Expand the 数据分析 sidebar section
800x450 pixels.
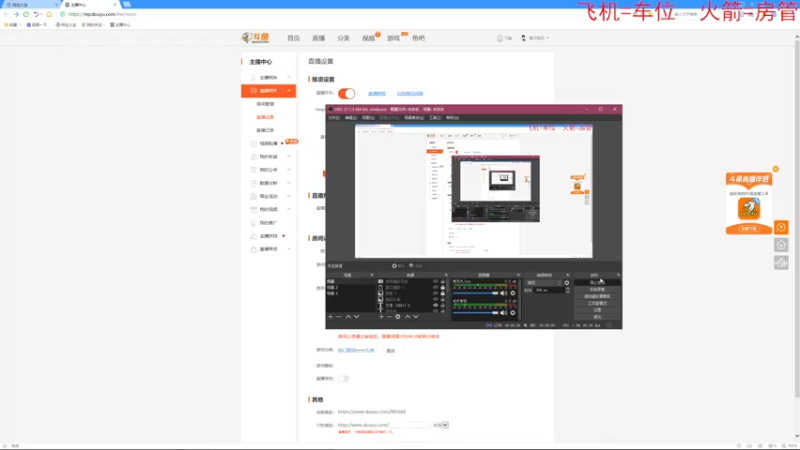click(289, 183)
